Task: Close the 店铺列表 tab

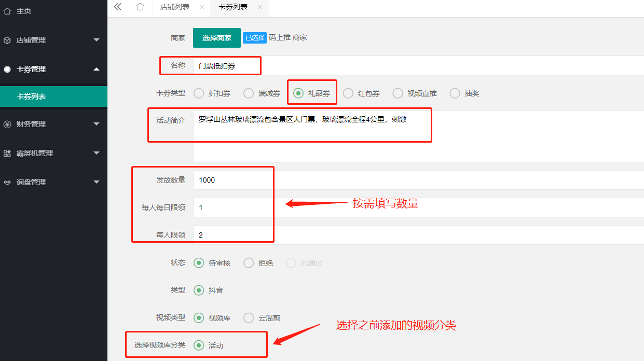Action: click(201, 7)
